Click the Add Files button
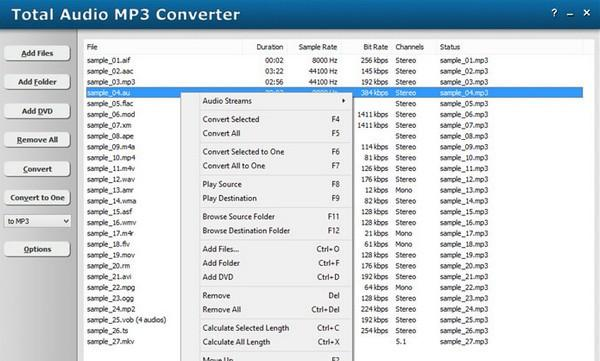Screen dimensions: 600x361 pos(37,53)
